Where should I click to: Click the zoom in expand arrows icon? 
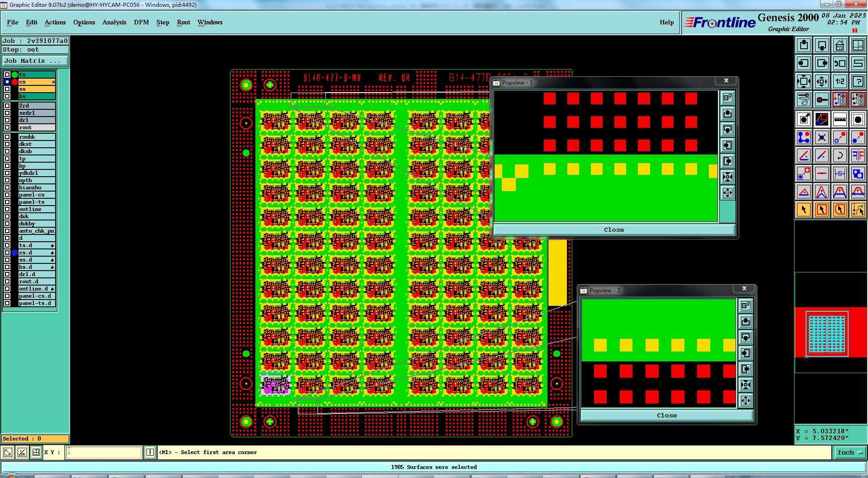[x=804, y=81]
